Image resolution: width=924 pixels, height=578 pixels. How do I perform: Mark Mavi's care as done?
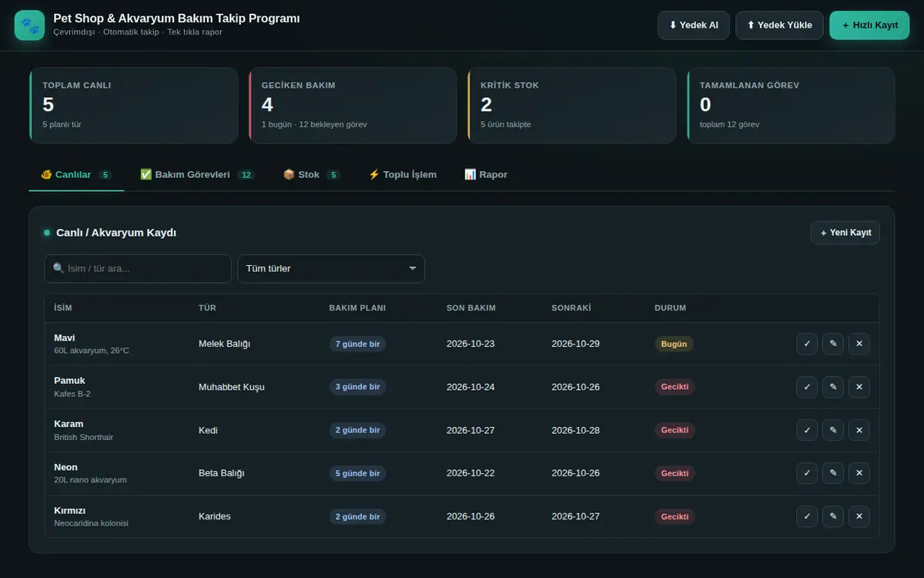coord(807,344)
